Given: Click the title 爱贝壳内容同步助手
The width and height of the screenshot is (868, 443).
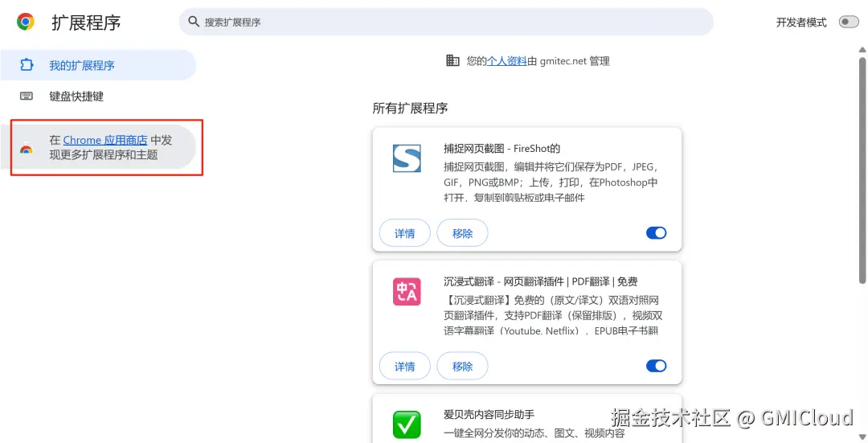Looking at the screenshot, I should pos(489,415).
